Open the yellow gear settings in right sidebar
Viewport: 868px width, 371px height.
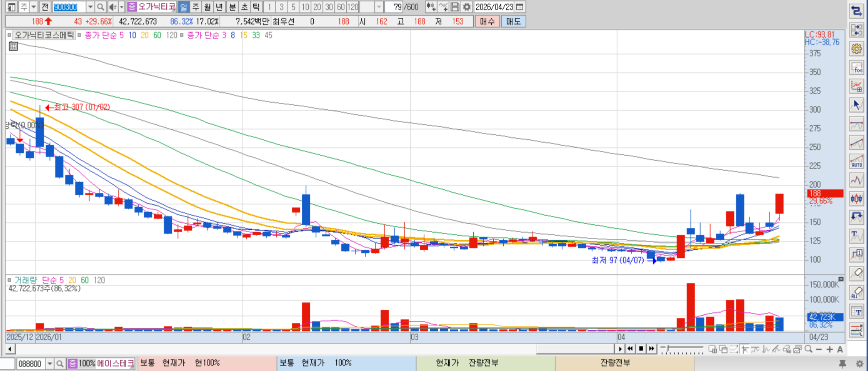[x=857, y=48]
